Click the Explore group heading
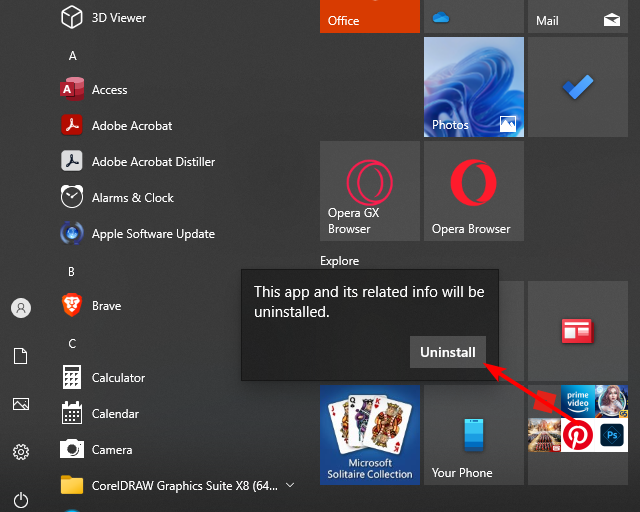640x512 pixels. click(x=340, y=261)
